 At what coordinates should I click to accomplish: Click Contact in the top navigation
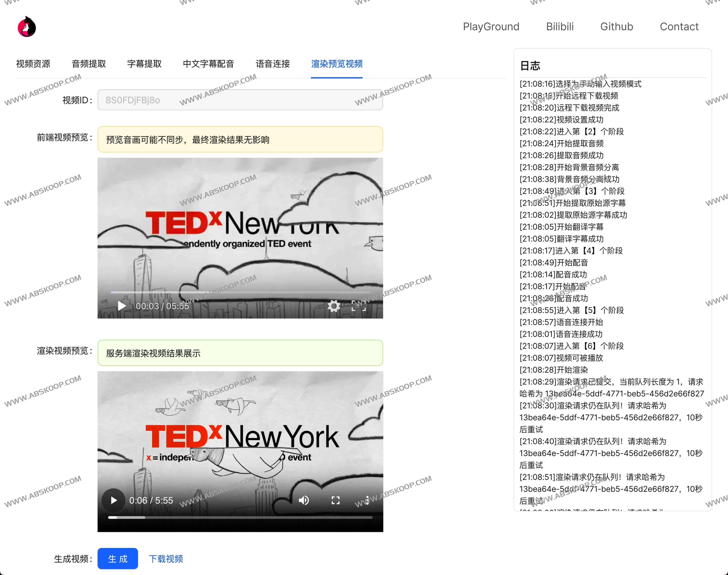point(679,27)
